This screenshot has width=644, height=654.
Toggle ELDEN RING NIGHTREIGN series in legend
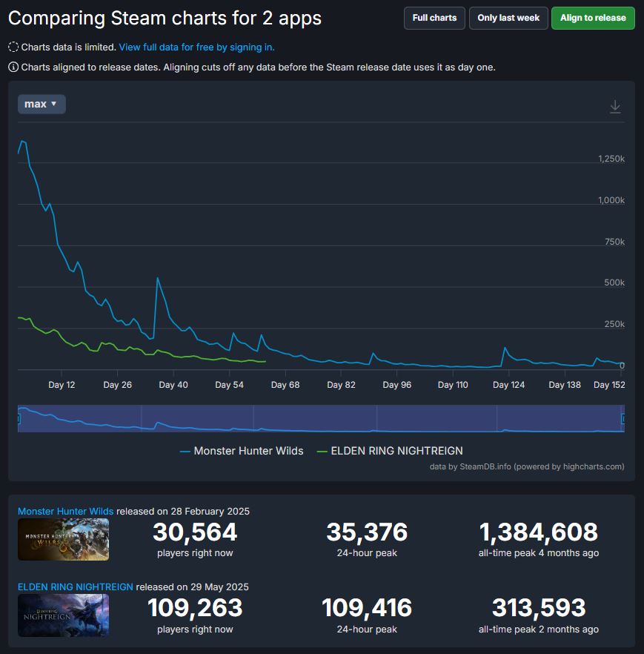tap(390, 451)
